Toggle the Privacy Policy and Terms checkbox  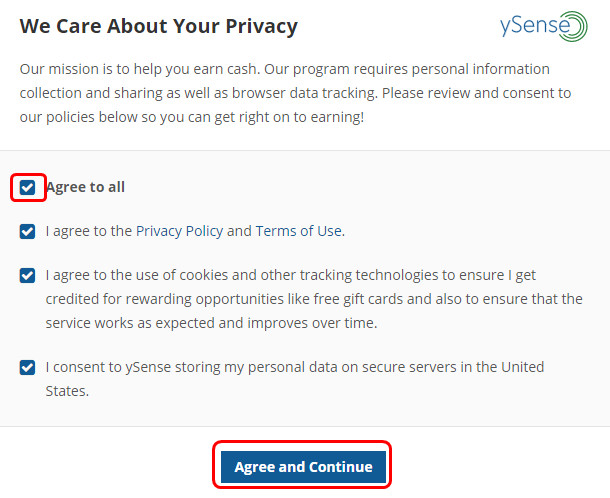tap(28, 231)
